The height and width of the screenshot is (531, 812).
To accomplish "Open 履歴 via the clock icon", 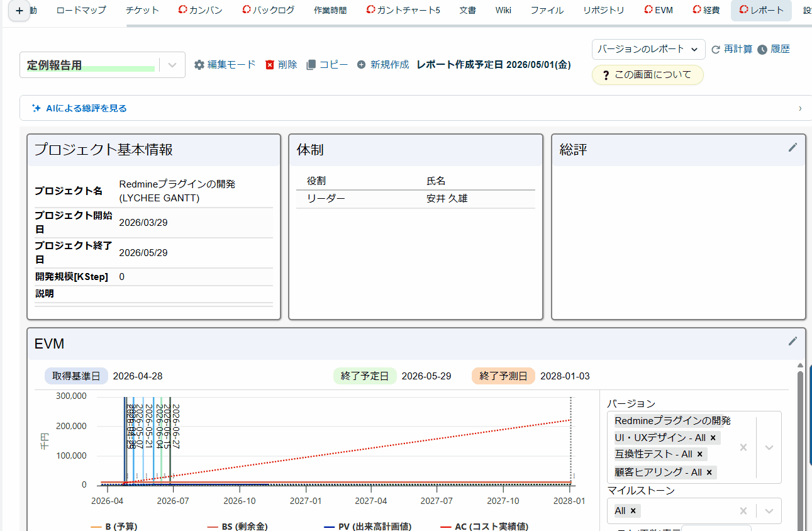I will [762, 49].
